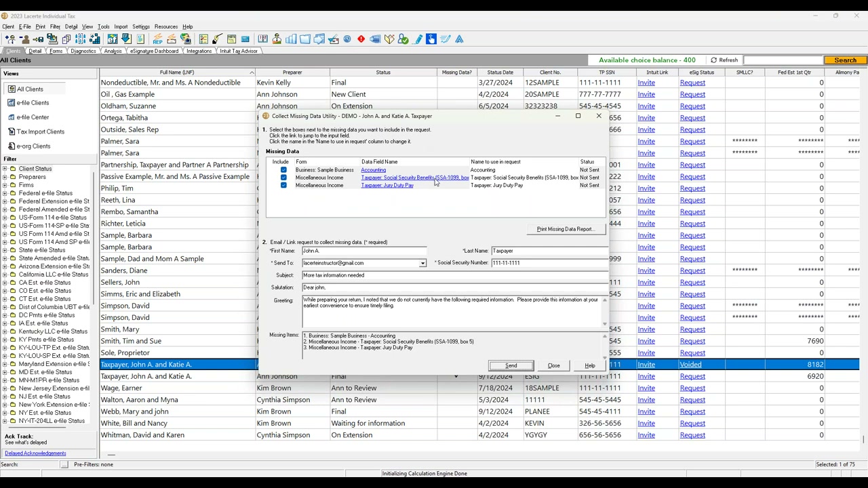Expand NY Est. e-file Status filter
Image resolution: width=868 pixels, height=488 pixels.
click(5, 413)
